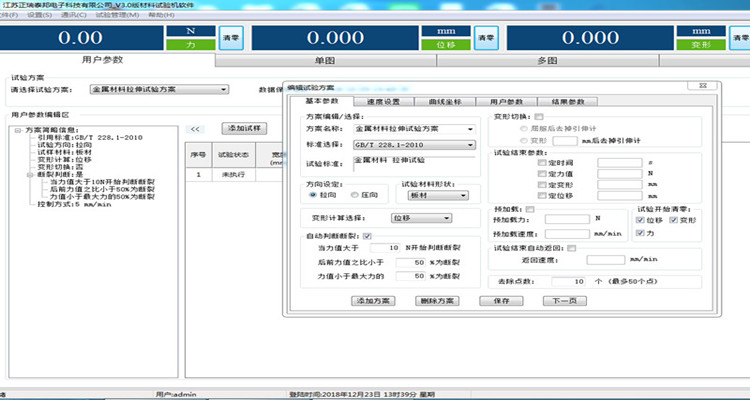Enable the 定时间 checkbox
750x400 pixels.
(542, 163)
